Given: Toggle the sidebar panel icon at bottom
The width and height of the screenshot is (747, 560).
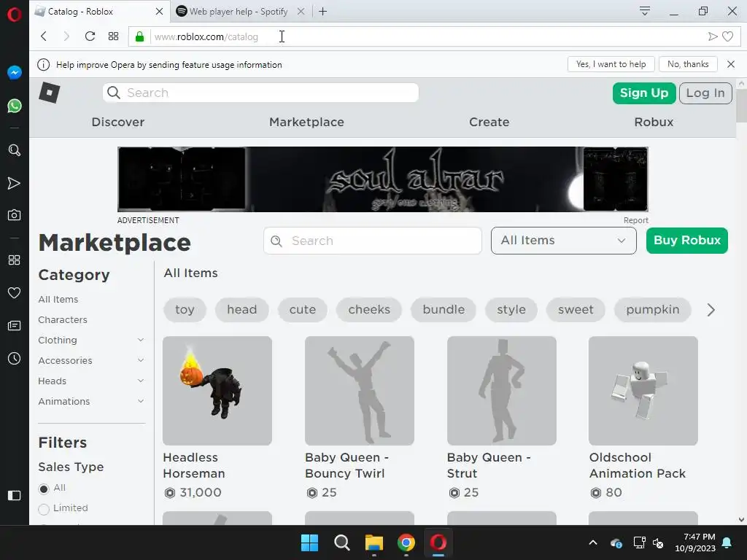Looking at the screenshot, I should click(x=15, y=496).
